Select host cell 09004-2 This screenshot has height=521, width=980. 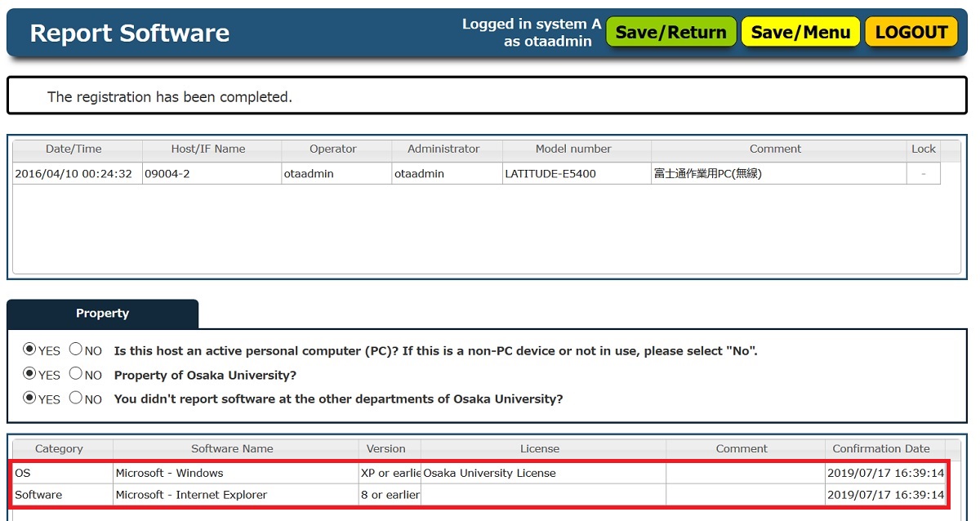point(212,173)
